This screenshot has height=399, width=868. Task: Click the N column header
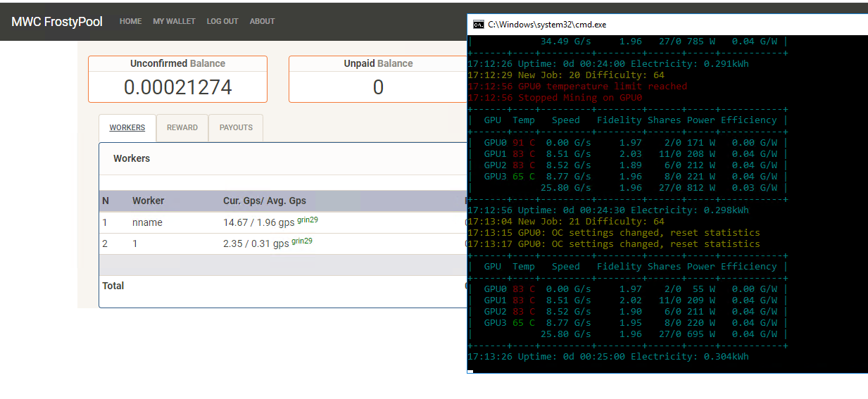pos(106,201)
